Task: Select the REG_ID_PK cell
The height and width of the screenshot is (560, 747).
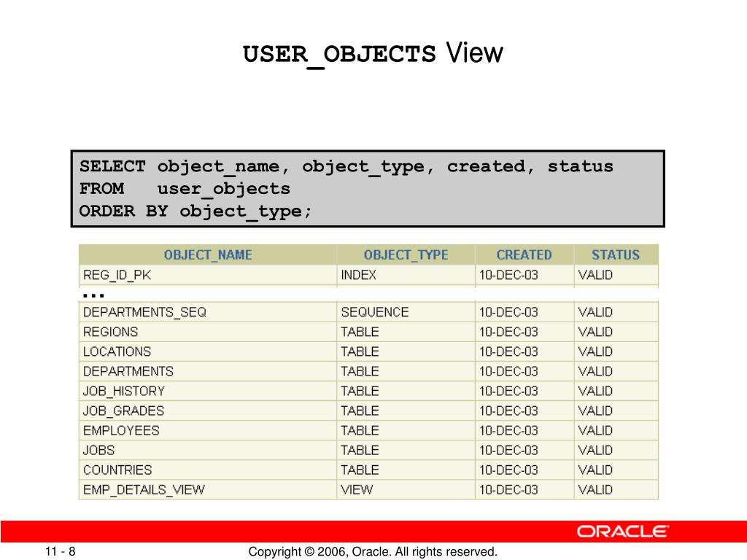Action: 208,275
